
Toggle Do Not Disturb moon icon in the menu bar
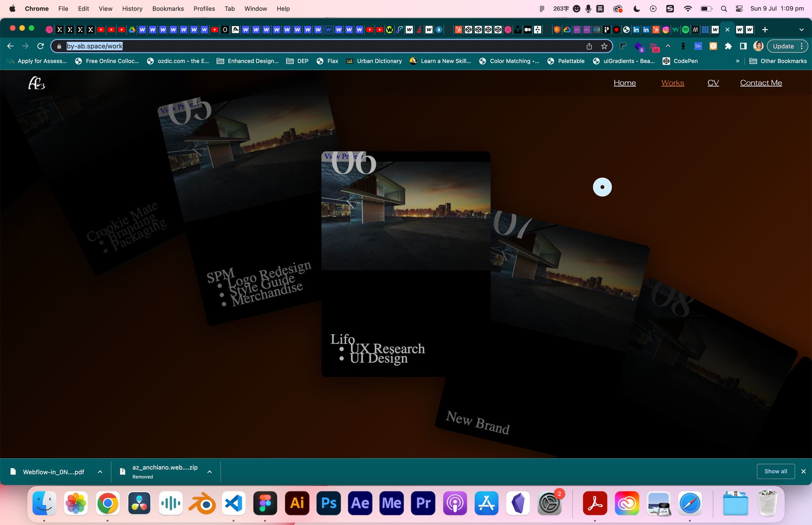636,8
